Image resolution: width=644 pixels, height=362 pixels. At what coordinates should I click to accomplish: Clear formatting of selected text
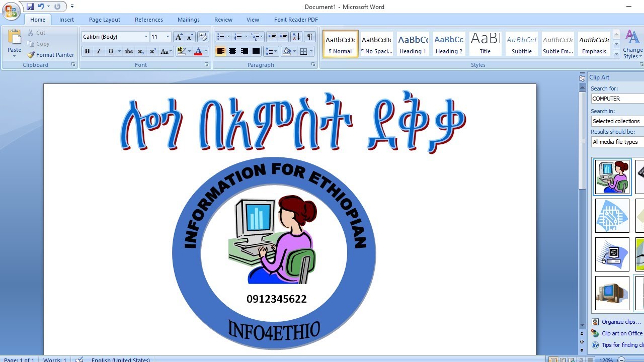[x=203, y=37]
